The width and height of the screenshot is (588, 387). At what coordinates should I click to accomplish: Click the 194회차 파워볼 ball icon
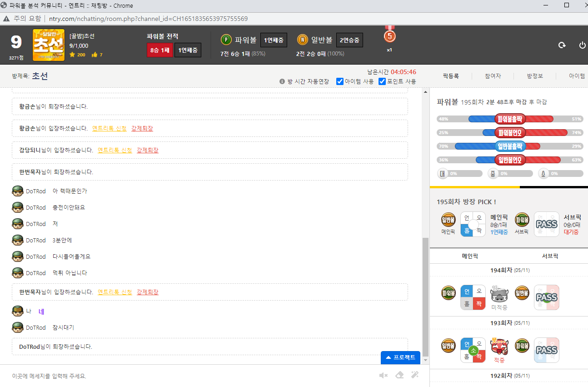point(448,293)
